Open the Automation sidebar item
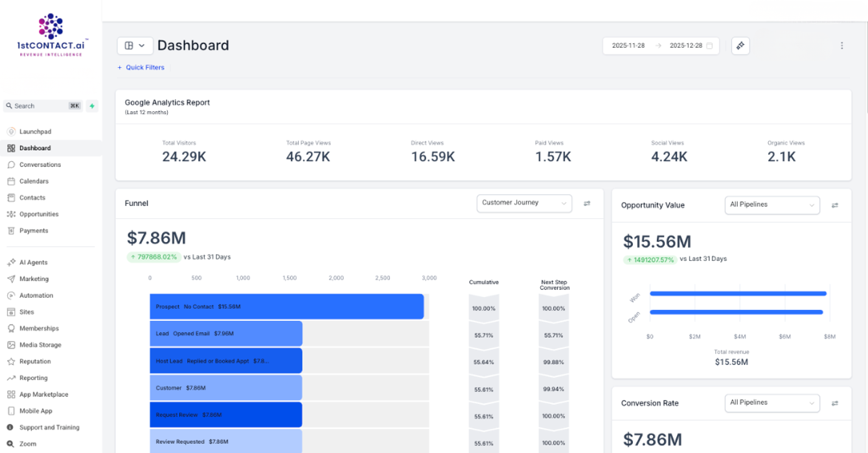This screenshot has height=453, width=868. [36, 296]
